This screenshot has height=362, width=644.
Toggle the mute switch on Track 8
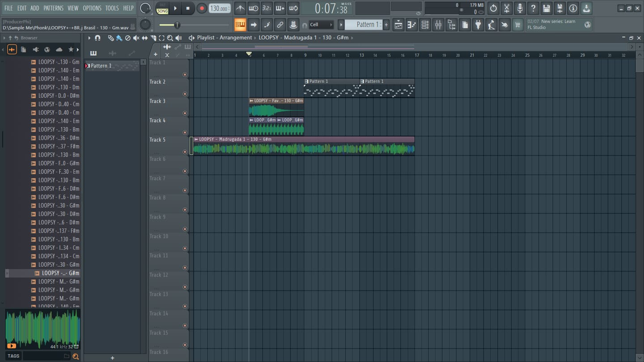(x=185, y=210)
